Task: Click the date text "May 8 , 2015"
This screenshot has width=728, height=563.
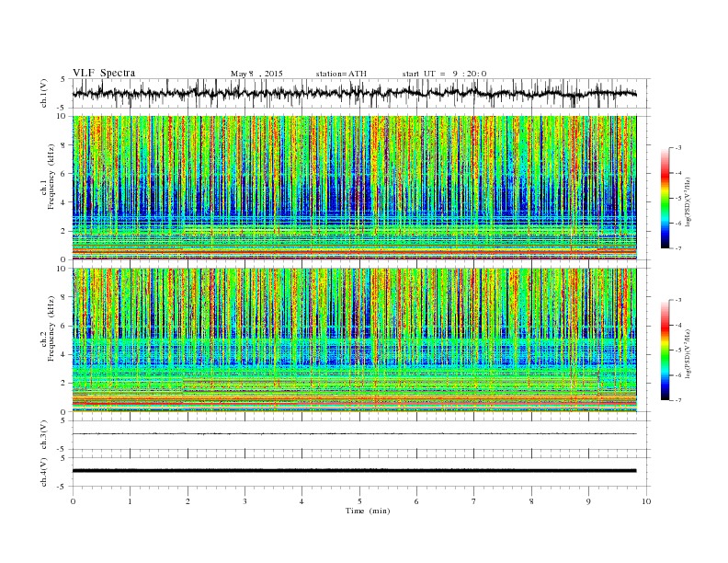Action: (x=256, y=74)
